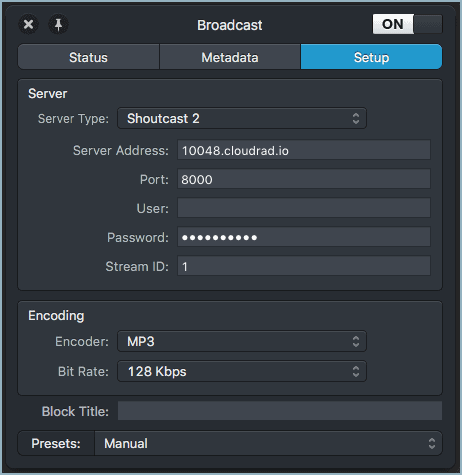Click the User label
462x475 pixels.
pyautogui.click(x=153, y=209)
